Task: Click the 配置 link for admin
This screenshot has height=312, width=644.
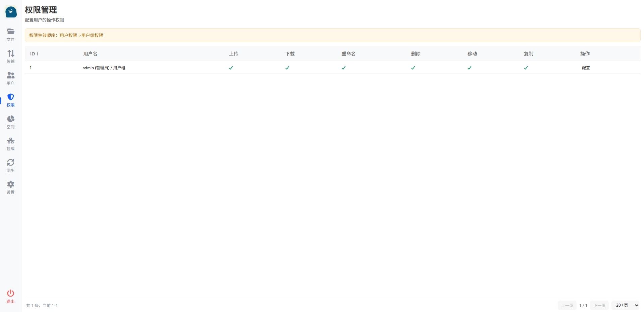Action: [x=586, y=68]
